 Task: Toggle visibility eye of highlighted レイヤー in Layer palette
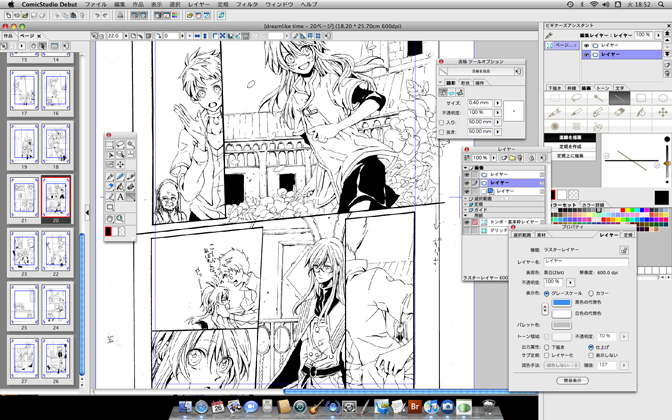point(467,183)
